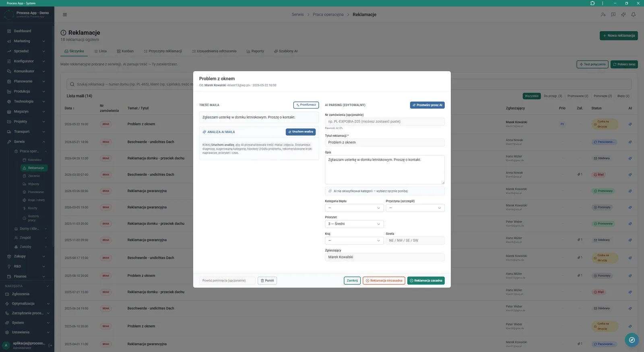Screen dimensions: 644x352
Task: Click AI icon in Anna Nowak 2026-05-21 row
Action: pyautogui.click(x=630, y=142)
